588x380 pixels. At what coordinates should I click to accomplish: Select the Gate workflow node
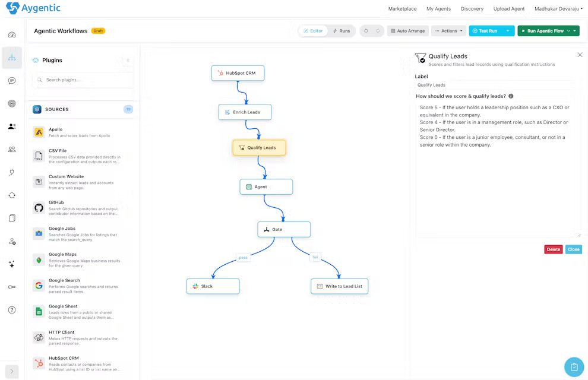pos(284,229)
